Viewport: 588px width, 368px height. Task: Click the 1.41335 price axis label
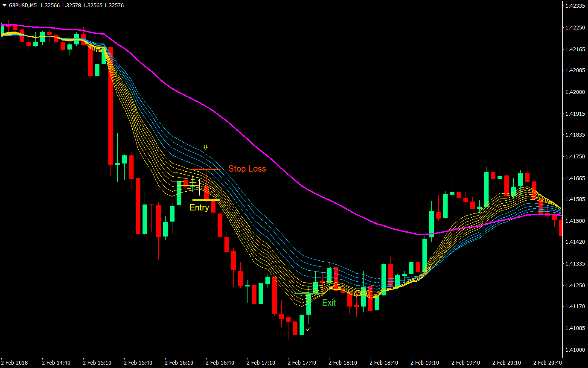point(574,264)
